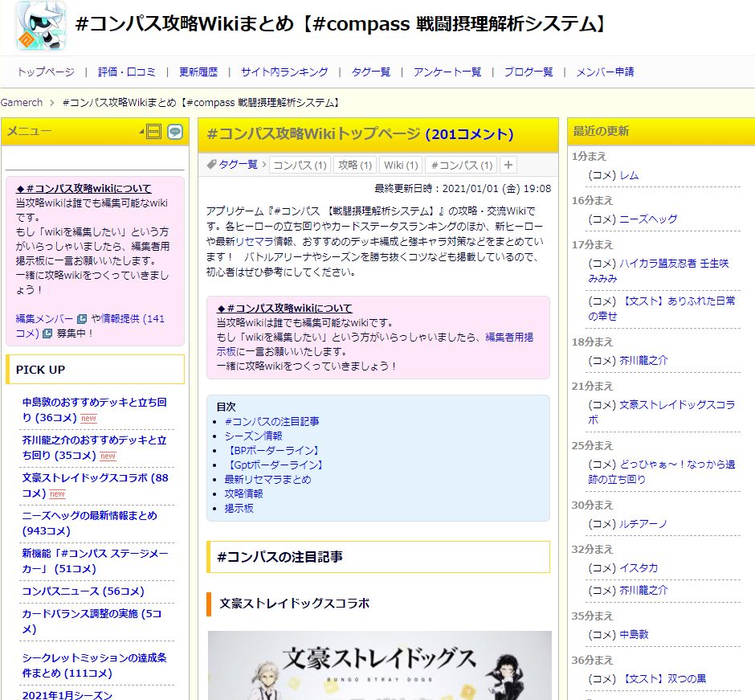Select the コンパス (1) tag
This screenshot has height=700, width=755.
pos(299,165)
